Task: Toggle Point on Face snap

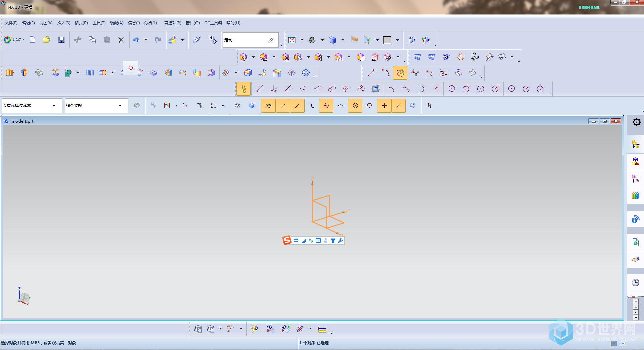Action: click(413, 106)
